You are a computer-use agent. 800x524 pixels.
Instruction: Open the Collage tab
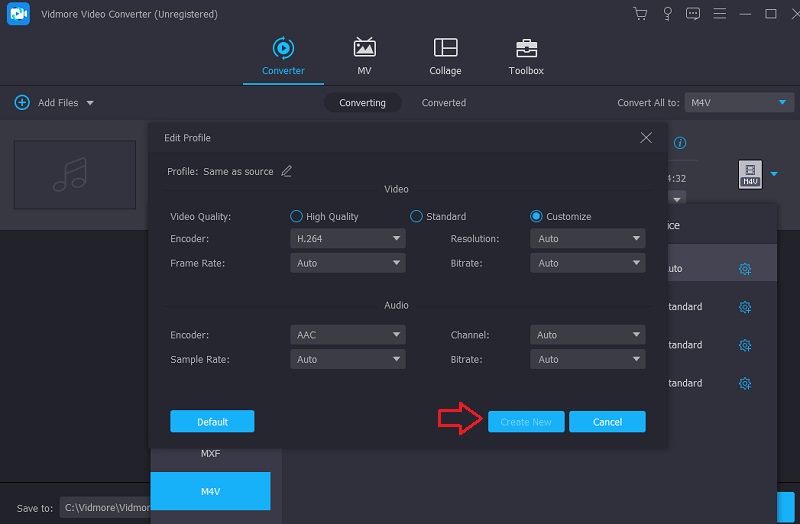click(x=445, y=57)
